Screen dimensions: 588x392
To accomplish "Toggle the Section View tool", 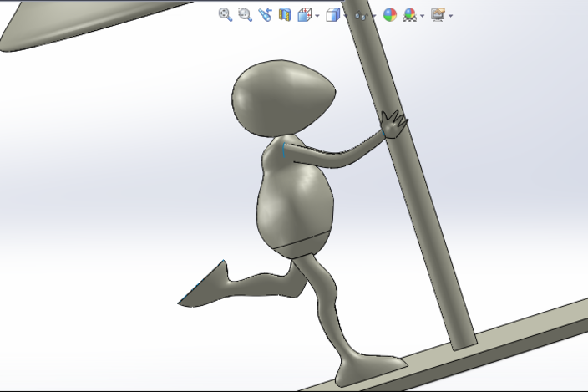I will (x=285, y=14).
